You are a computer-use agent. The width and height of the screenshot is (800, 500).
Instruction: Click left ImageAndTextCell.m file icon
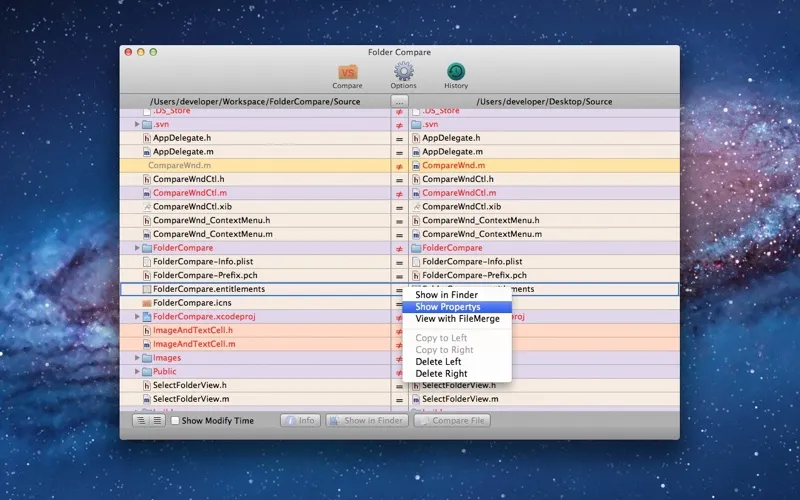147,344
